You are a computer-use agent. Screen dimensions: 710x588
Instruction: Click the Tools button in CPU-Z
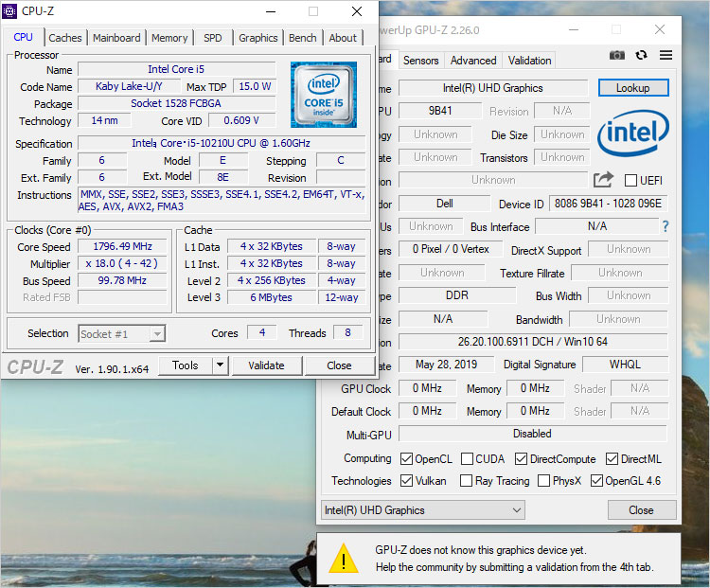click(186, 365)
